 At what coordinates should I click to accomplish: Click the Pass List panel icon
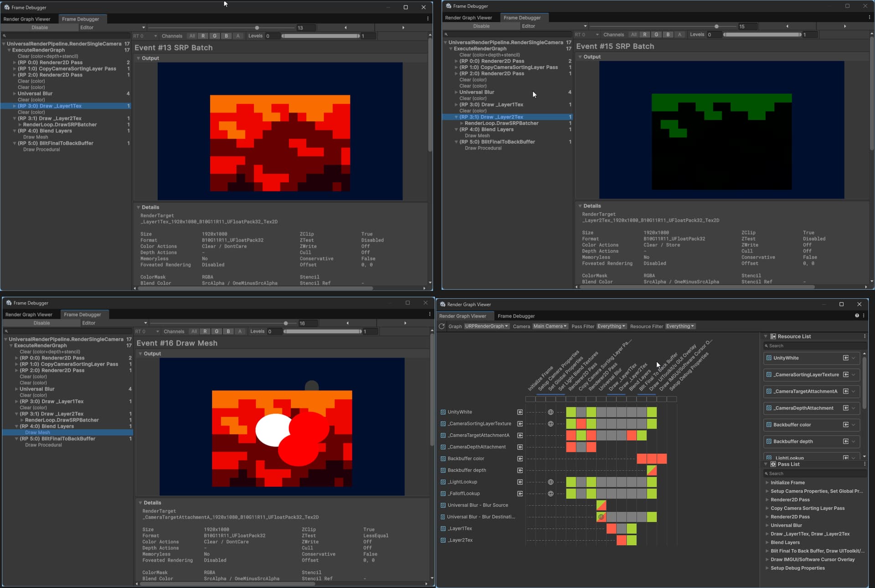coord(773,464)
